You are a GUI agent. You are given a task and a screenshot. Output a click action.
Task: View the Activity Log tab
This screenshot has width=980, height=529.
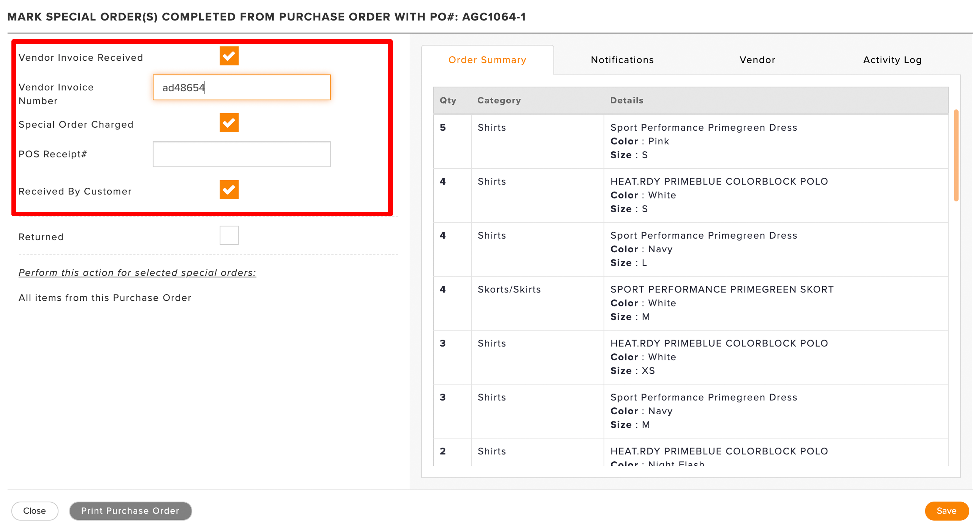[x=892, y=60]
